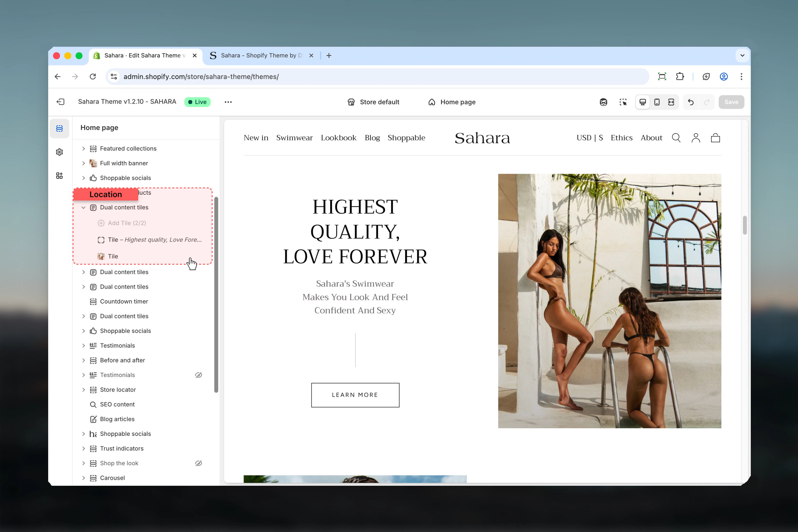Go back in browser
The image size is (798, 532).
point(58,77)
